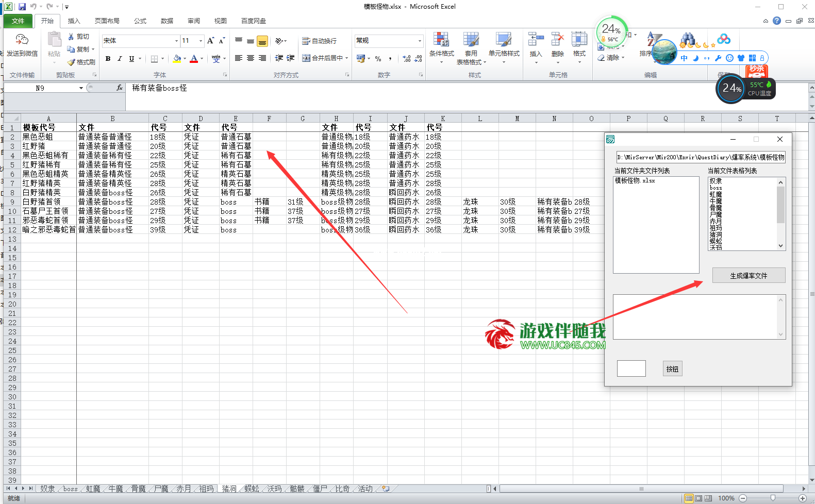Increase decimal places icon
The image size is (815, 504).
point(407,59)
